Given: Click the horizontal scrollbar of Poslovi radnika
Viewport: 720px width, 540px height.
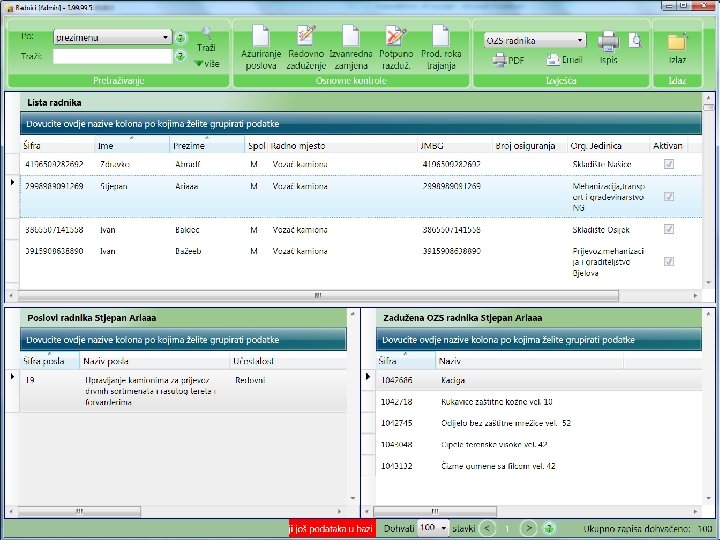Looking at the screenshot, I should 79,511.
